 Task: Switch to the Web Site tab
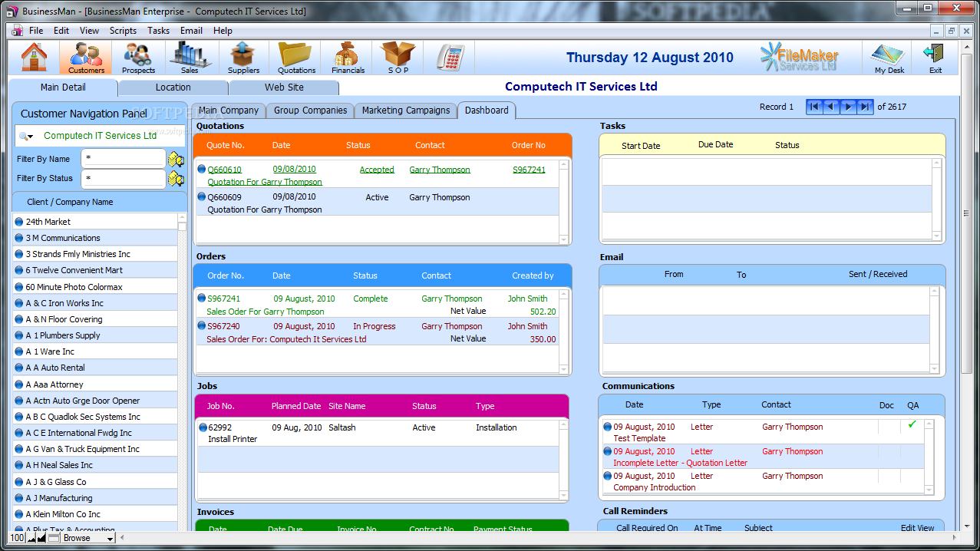tap(284, 87)
